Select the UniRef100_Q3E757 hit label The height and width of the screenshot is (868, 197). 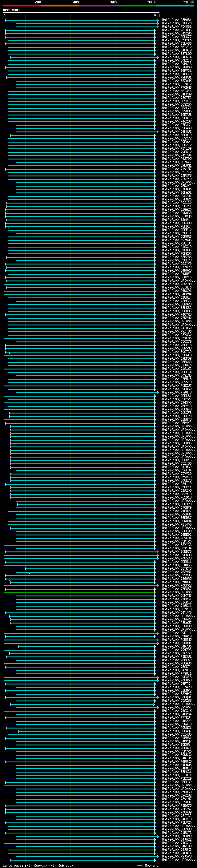click(x=176, y=809)
